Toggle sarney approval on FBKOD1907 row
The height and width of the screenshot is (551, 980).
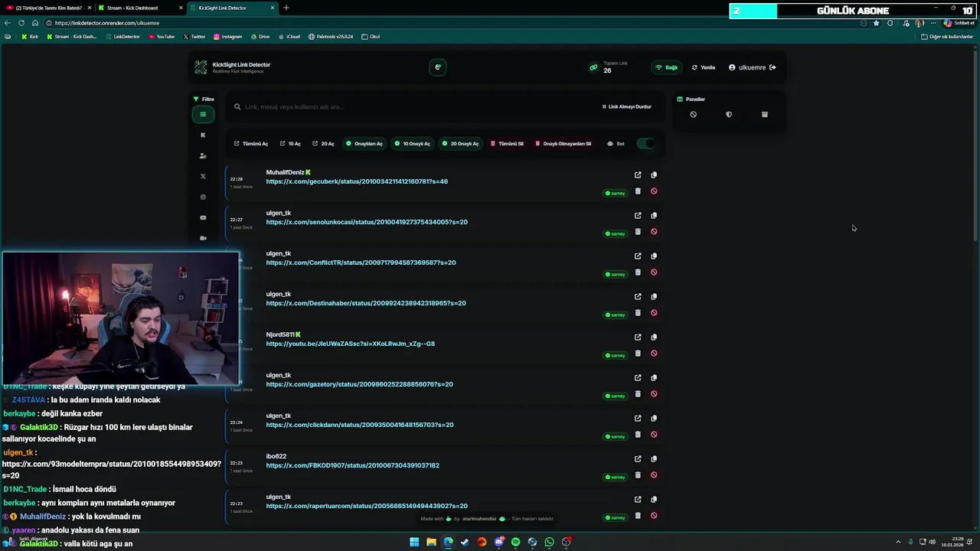[x=616, y=478]
